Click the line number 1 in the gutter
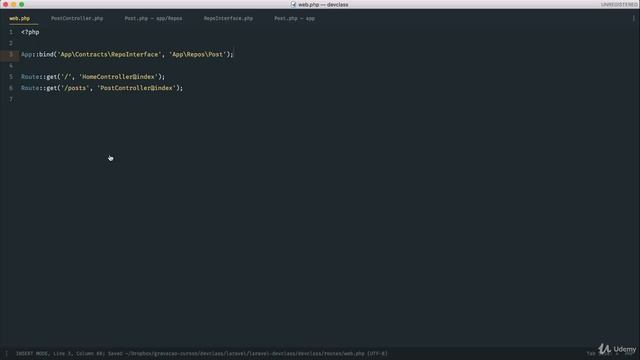Screen dimensions: 640x360 11,32
